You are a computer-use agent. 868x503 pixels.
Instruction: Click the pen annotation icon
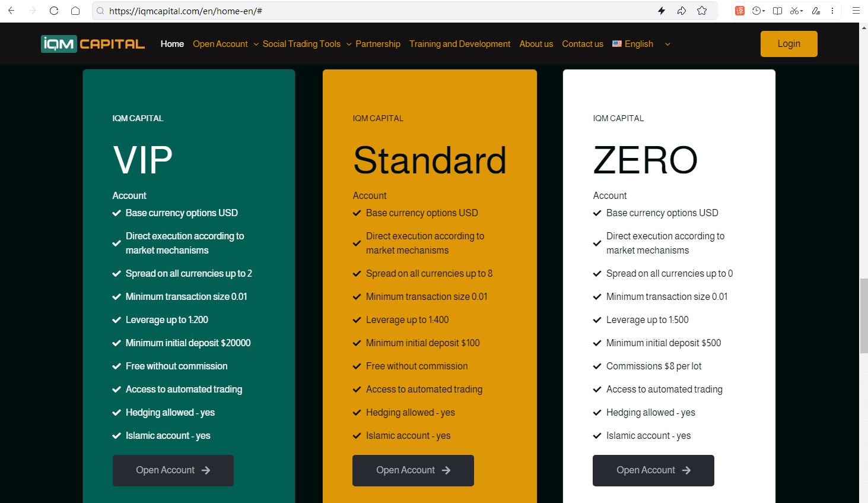tap(816, 11)
